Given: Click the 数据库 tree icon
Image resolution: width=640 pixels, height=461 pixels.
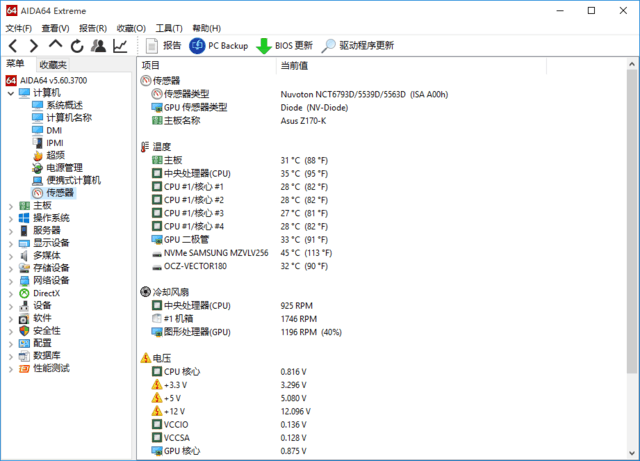Looking at the screenshot, I should (24, 356).
